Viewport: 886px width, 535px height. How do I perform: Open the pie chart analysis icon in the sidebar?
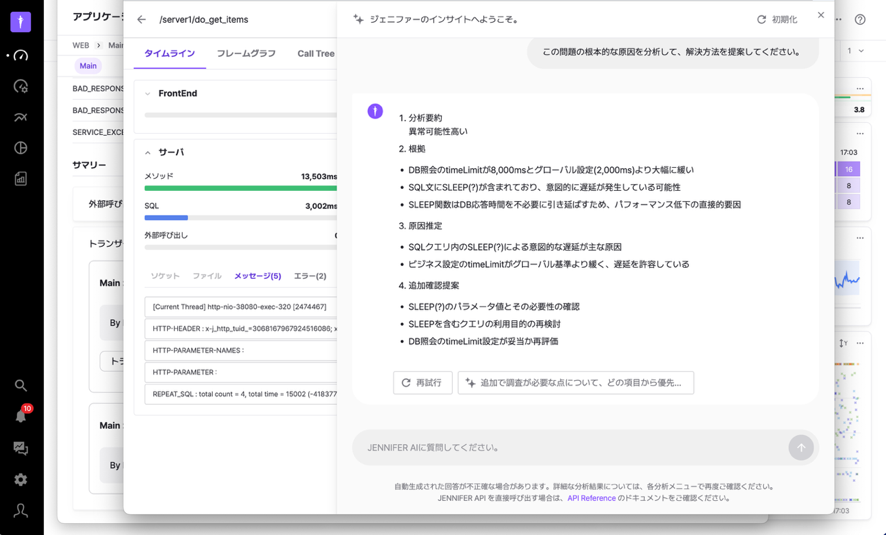tap(20, 148)
